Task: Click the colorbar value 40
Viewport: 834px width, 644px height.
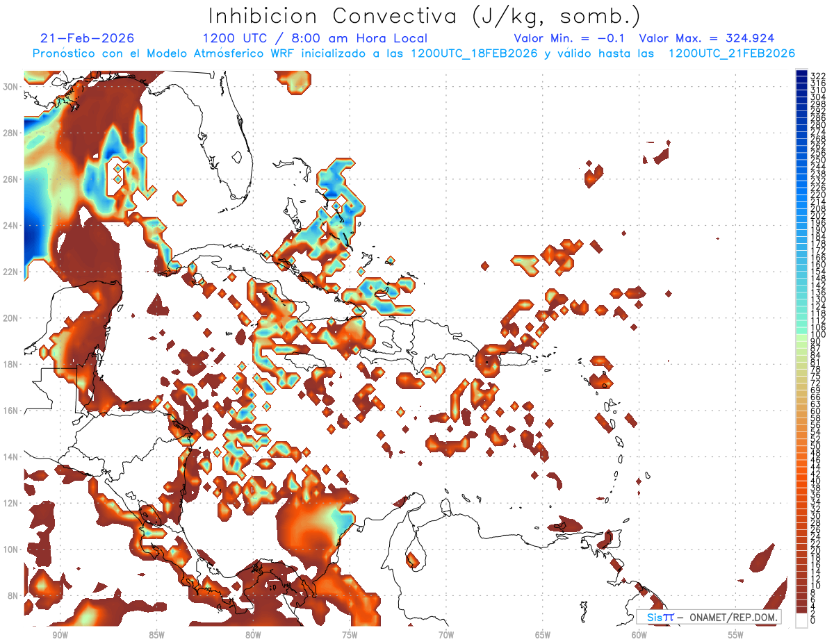Action: tap(816, 481)
